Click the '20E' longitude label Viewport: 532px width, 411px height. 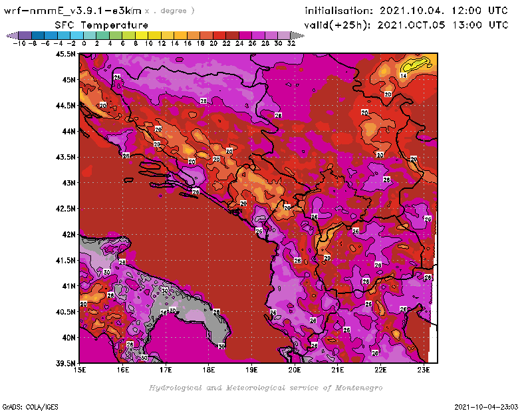tap(295, 370)
